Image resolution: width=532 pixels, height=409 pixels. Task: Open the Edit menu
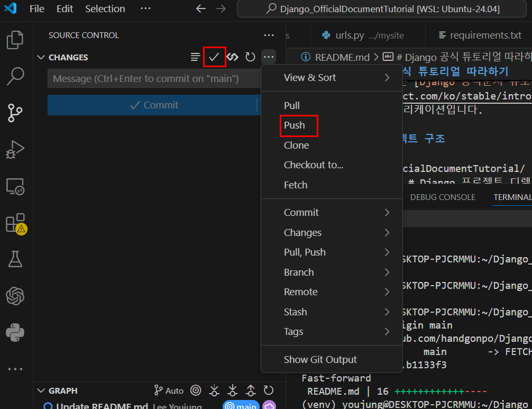(65, 9)
